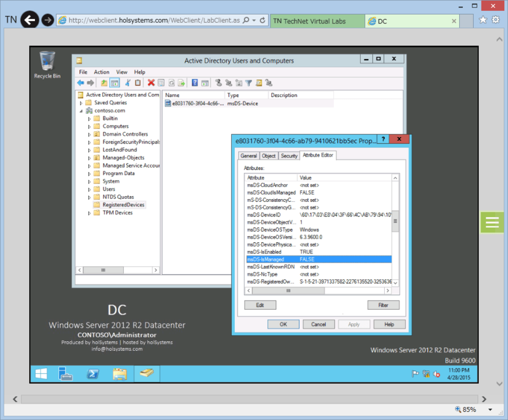Switch to the Object tab

[269, 156]
